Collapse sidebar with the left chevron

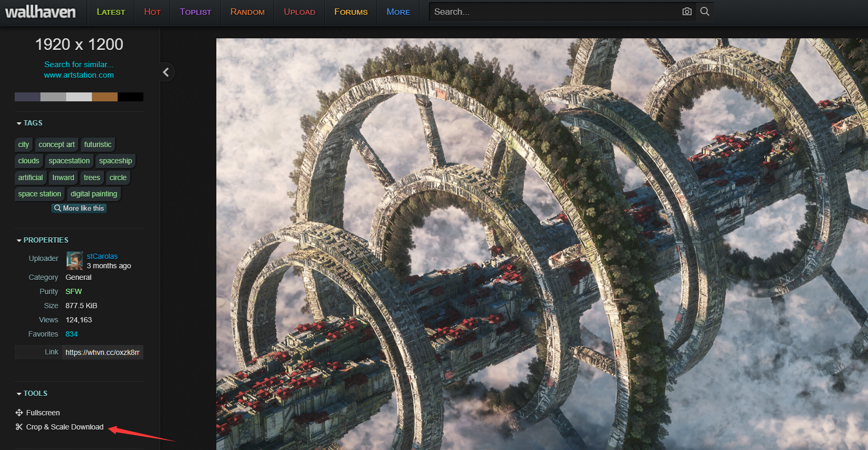(x=166, y=72)
